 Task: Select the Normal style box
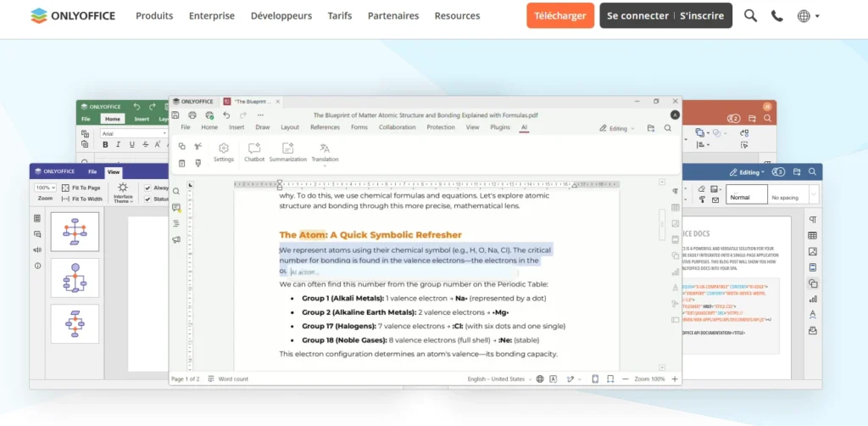tap(746, 194)
